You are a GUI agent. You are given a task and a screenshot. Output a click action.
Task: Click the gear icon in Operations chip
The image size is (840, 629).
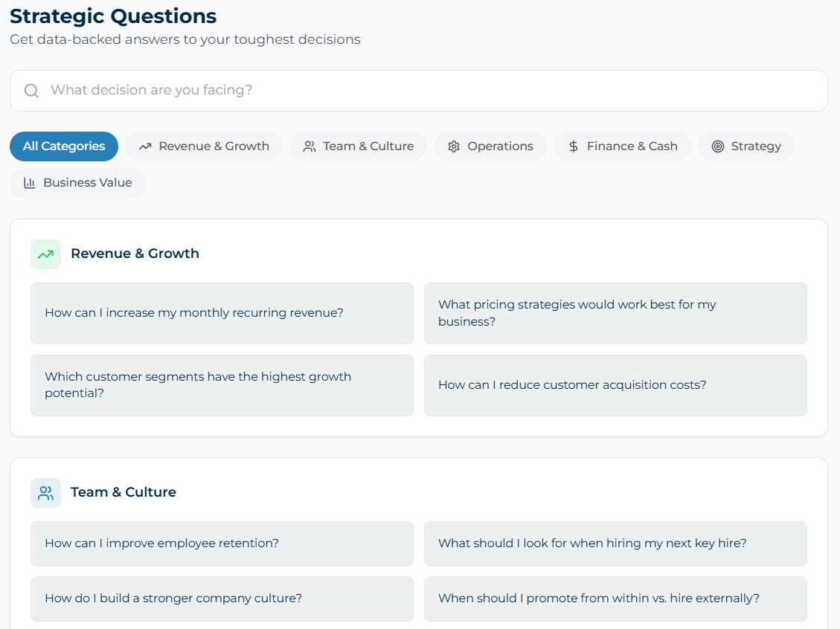point(454,146)
